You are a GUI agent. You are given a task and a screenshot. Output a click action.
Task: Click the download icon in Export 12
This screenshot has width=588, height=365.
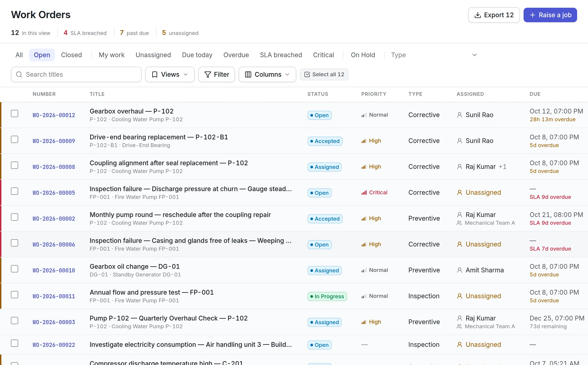(478, 15)
